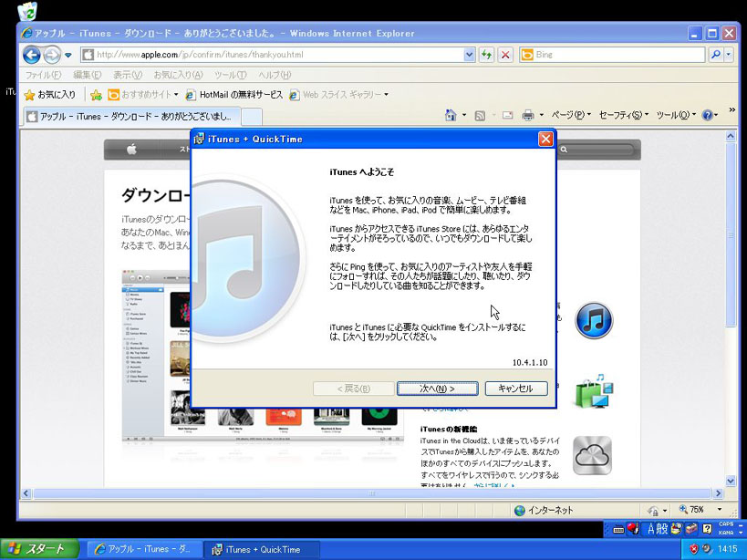This screenshot has height=560, width=747.
Task: Refresh the page in Internet Explorer
Action: [x=486, y=55]
